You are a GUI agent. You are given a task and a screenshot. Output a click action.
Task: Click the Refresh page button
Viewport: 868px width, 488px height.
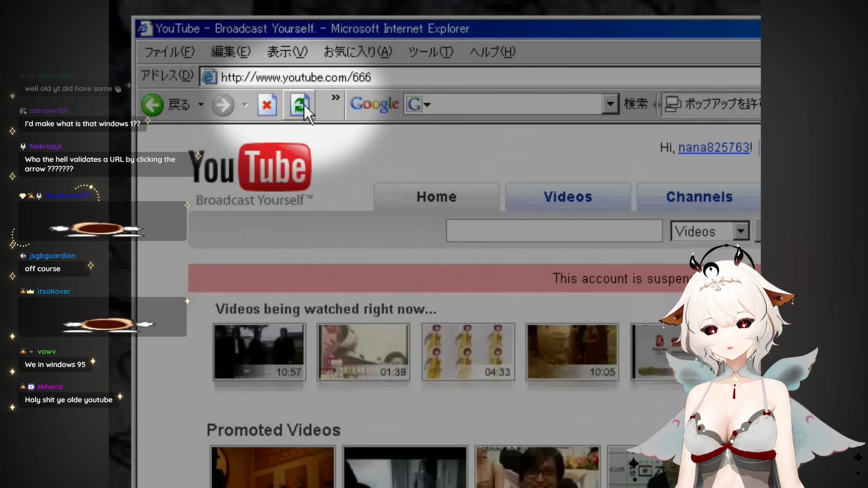[300, 105]
